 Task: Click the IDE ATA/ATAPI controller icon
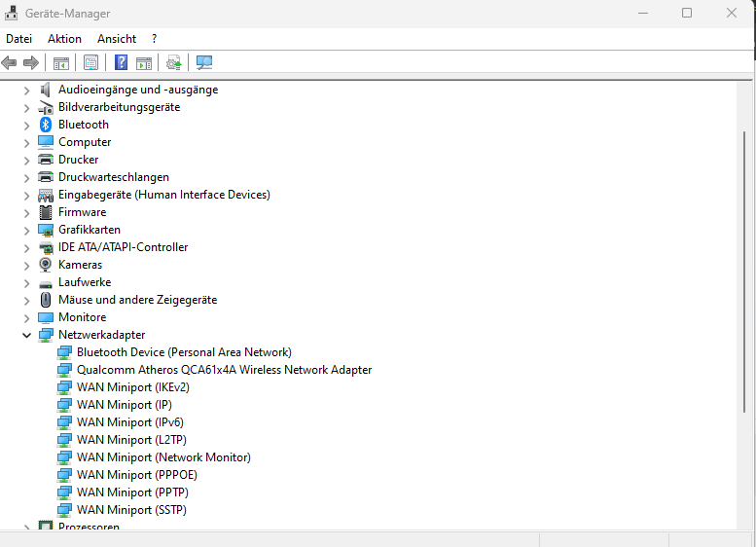[46, 248]
